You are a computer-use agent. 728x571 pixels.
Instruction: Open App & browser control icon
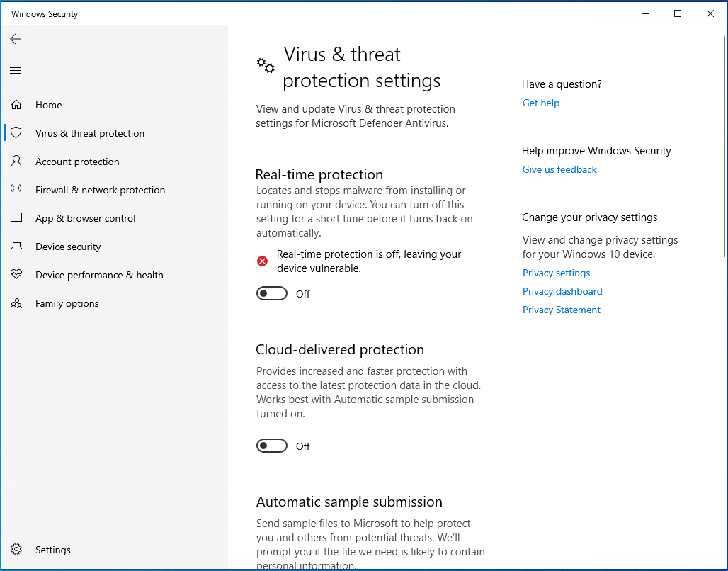tap(16, 218)
